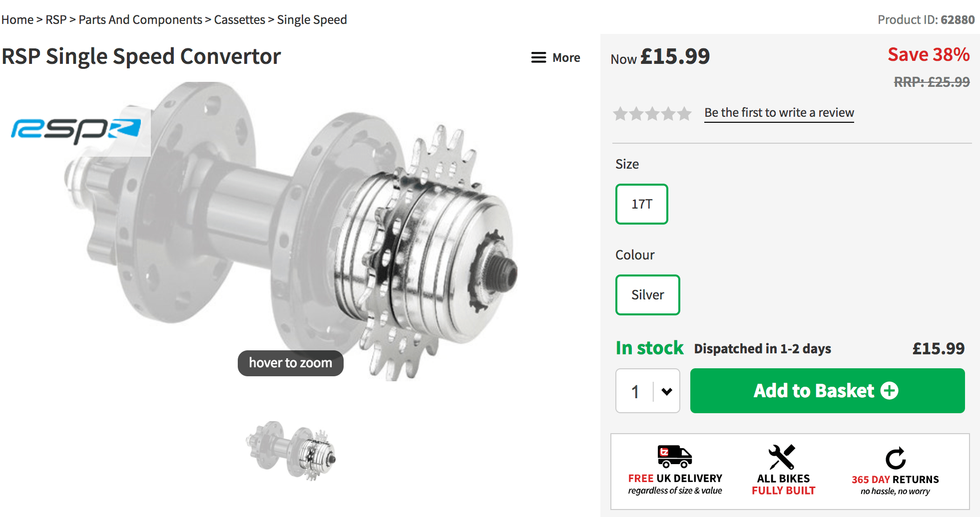Select the hub product thumbnail image
Screen dimensions: 980x517
click(291, 450)
